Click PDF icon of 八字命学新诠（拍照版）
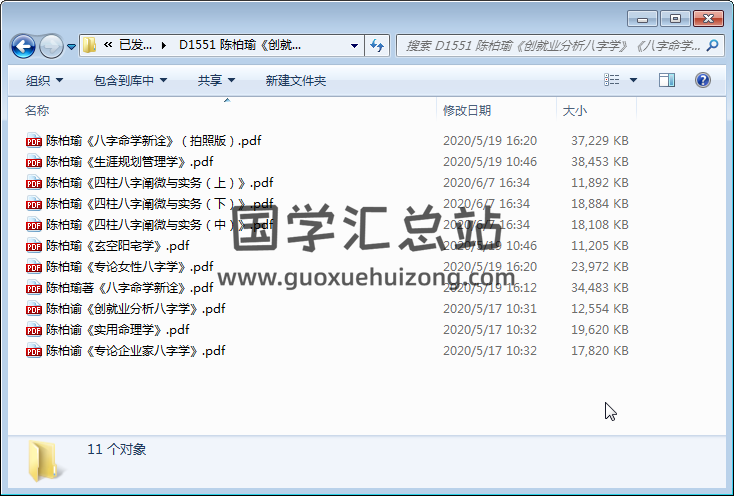This screenshot has width=734, height=496. pyautogui.click(x=34, y=140)
